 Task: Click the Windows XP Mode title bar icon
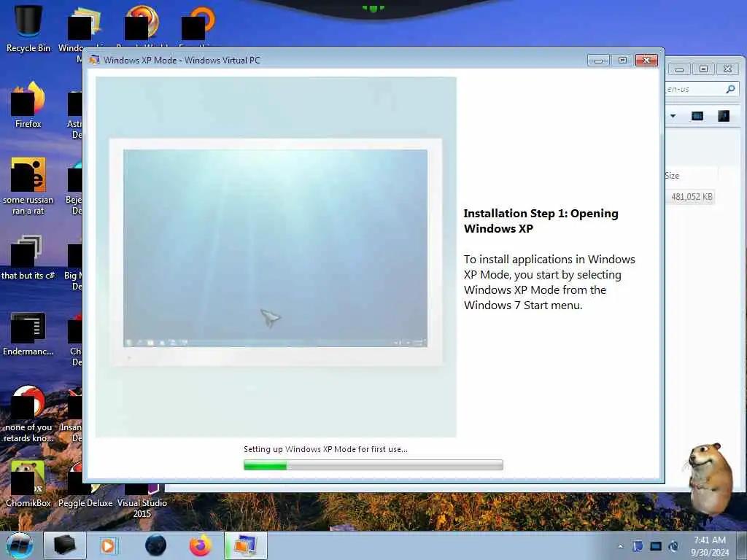point(94,60)
